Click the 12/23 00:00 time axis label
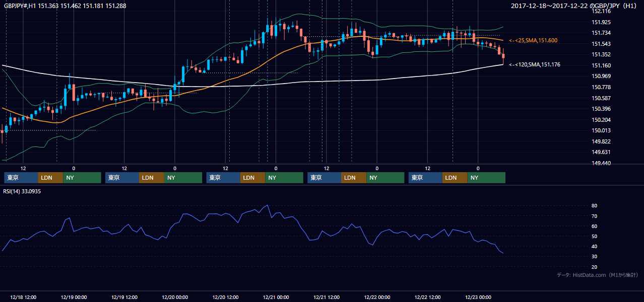This screenshot has height=302, width=644. pos(478,297)
